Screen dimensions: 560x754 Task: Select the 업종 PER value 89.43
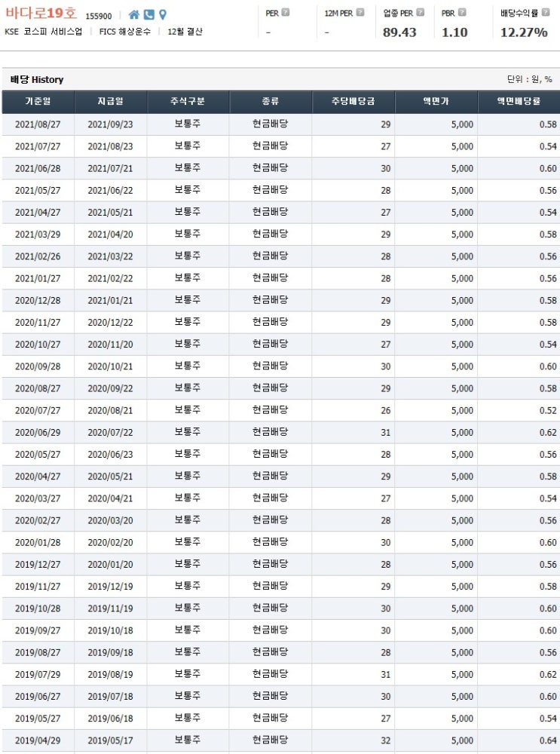point(399,32)
